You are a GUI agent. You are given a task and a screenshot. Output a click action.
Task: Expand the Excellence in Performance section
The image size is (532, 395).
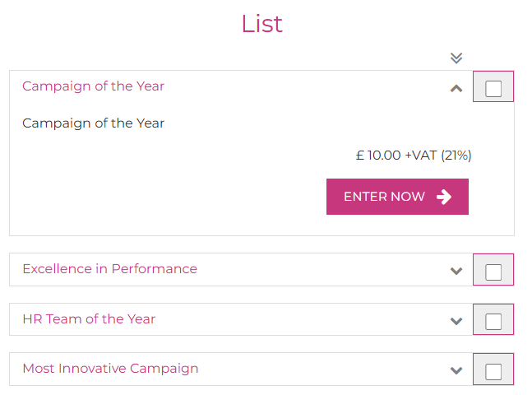(456, 271)
